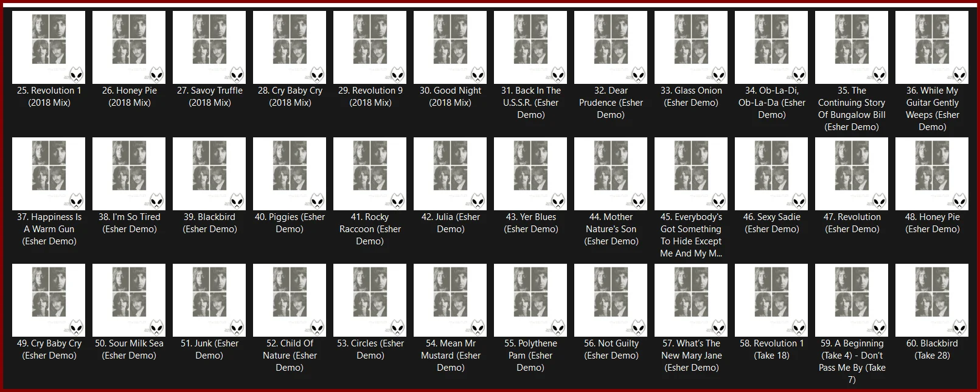Open the 28. Cry Baby Cry (2018 Mix) cover

[x=290, y=47]
